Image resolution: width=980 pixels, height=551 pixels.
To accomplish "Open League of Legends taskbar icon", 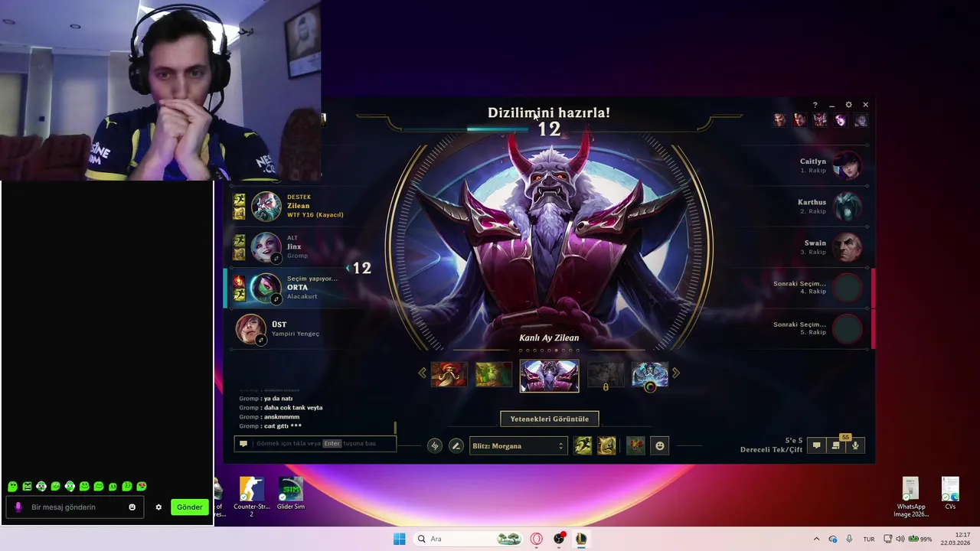I will coord(581,539).
